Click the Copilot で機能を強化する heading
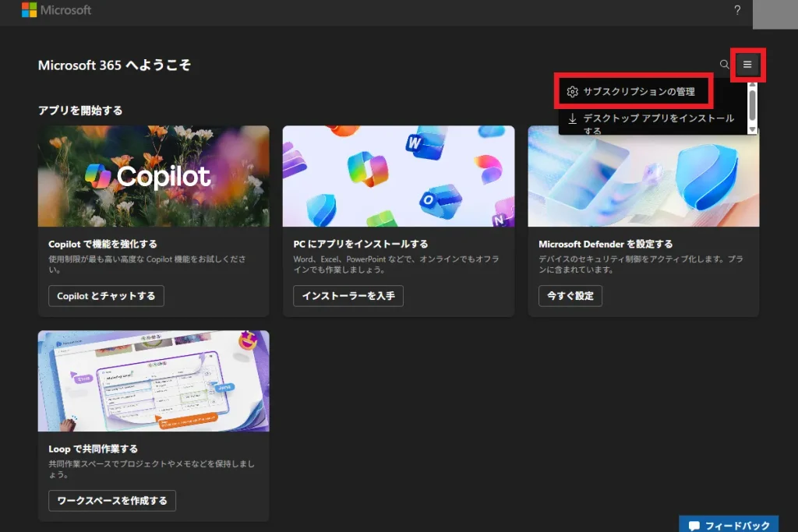 (x=103, y=244)
